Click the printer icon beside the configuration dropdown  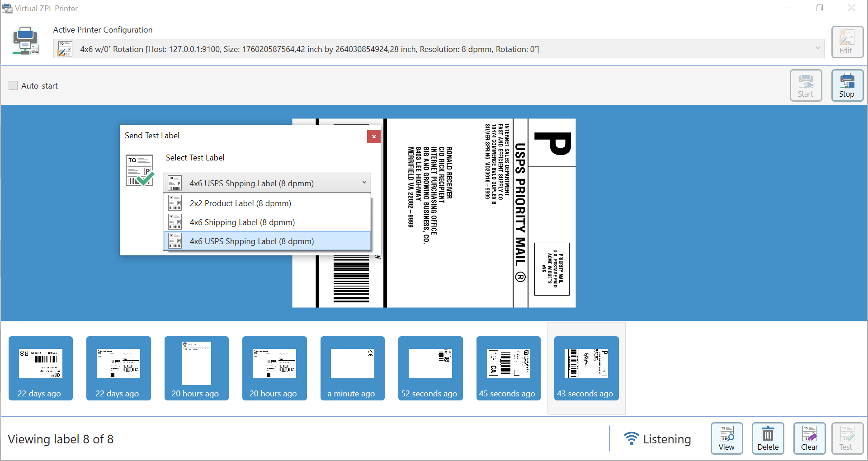point(65,48)
